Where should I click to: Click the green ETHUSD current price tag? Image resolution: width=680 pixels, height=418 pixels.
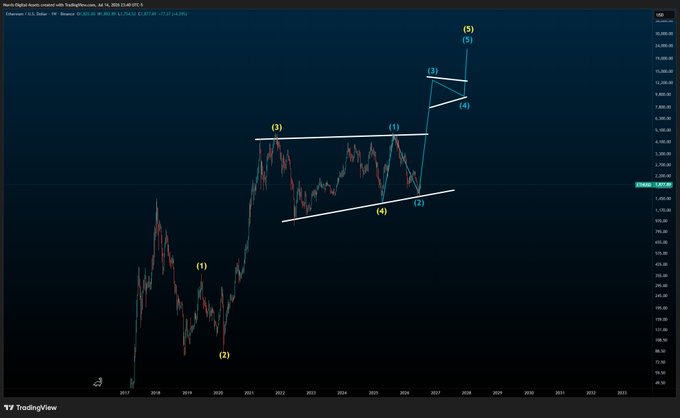tap(654, 185)
